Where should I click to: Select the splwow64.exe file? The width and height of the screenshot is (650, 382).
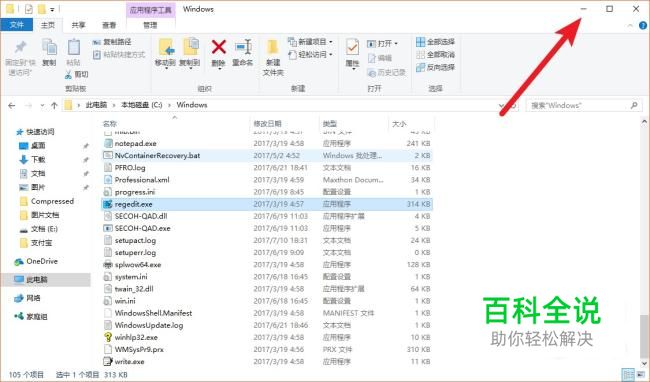138,265
